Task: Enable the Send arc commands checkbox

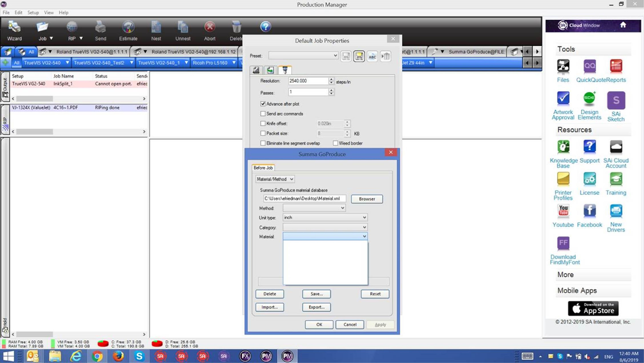Action: [263, 114]
